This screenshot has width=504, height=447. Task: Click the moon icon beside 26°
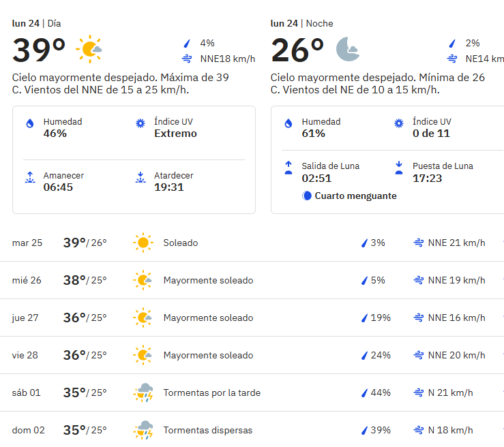(348, 49)
